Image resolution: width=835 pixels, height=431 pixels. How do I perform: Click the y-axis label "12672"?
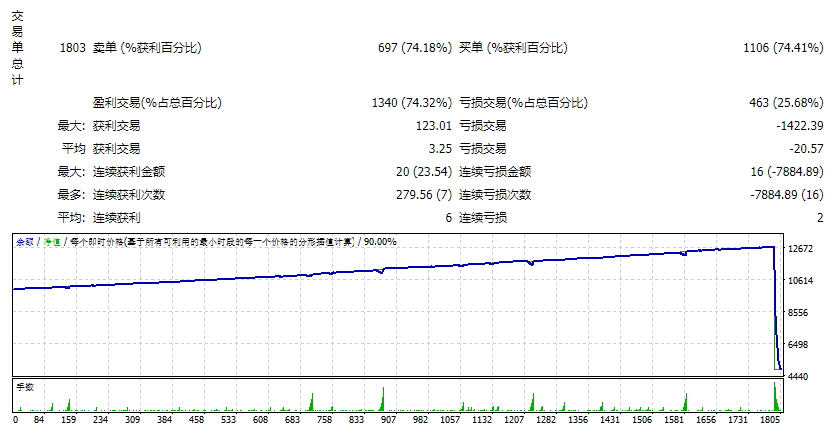[800, 249]
